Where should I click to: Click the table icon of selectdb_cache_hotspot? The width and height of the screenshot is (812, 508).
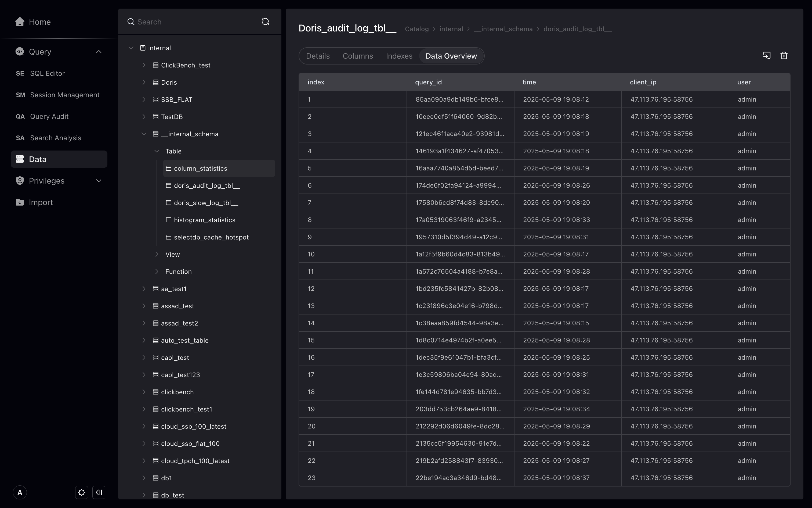click(169, 237)
